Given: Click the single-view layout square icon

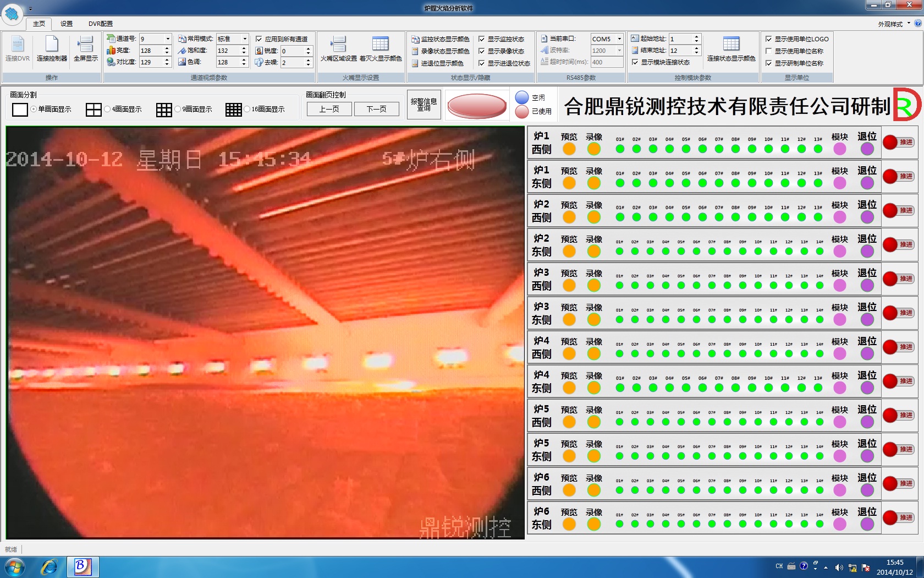Looking at the screenshot, I should 20,110.
